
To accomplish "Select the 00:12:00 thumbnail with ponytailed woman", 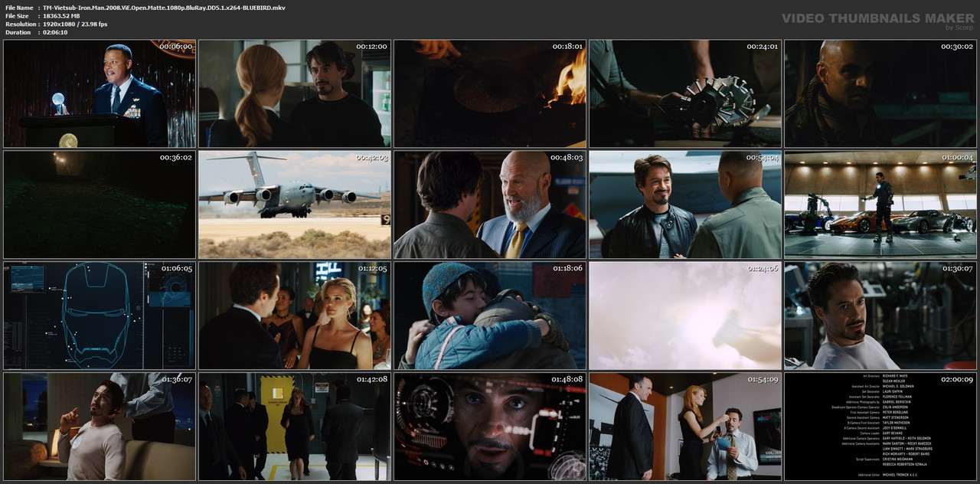I will pyautogui.click(x=295, y=93).
